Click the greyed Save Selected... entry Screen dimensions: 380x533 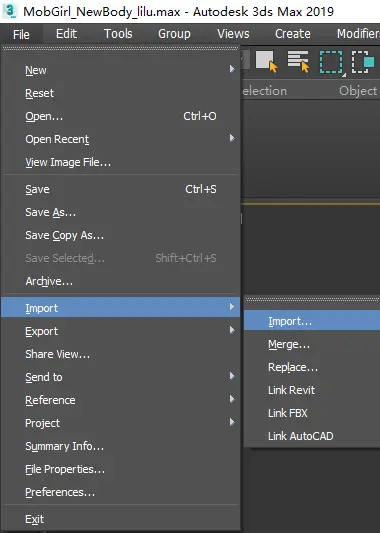tap(121, 258)
